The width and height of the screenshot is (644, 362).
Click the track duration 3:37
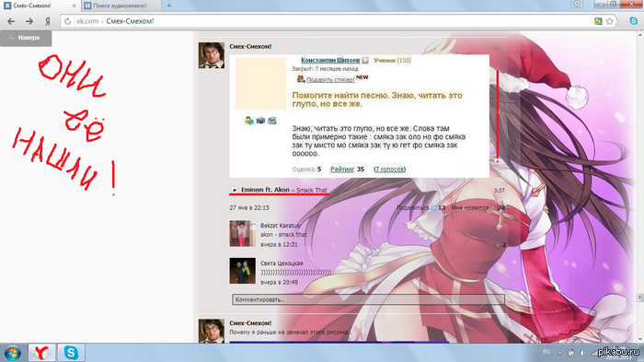[499, 191]
